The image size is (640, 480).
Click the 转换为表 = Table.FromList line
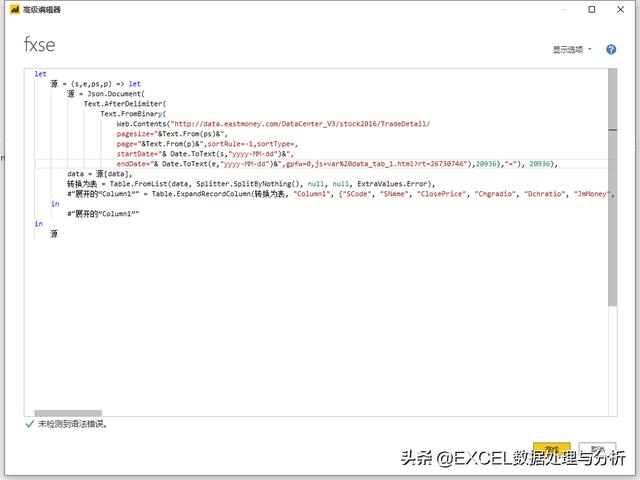[251, 184]
